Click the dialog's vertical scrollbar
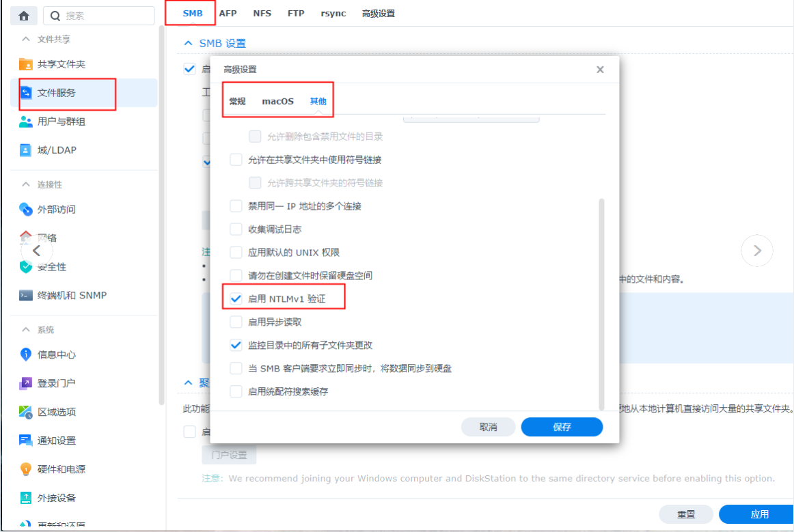794x532 pixels. [x=601, y=304]
